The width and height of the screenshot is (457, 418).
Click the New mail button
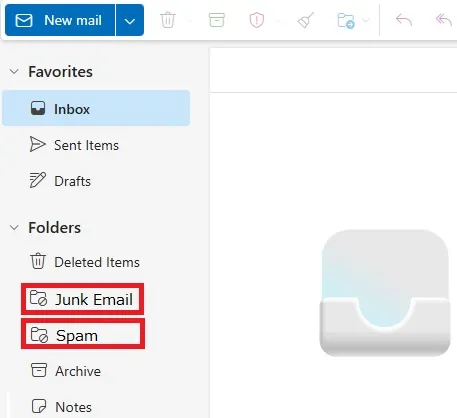60,20
